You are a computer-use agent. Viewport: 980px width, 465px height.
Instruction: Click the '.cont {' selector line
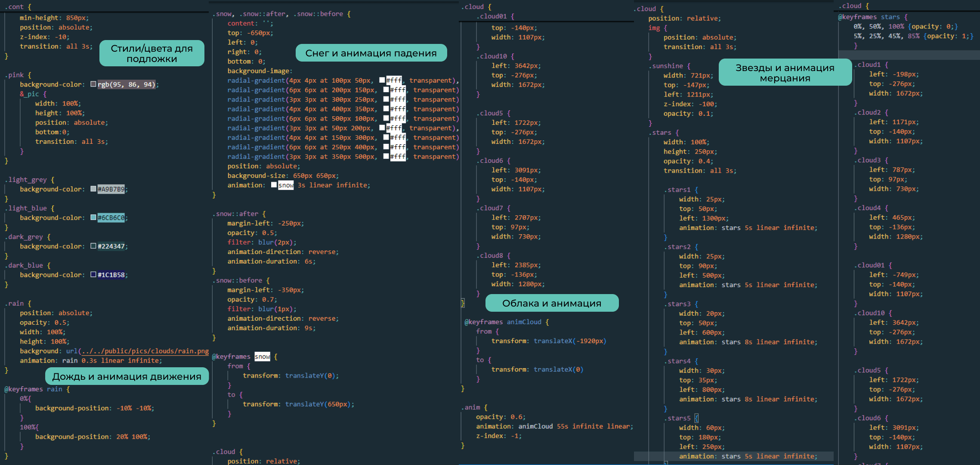(x=18, y=7)
